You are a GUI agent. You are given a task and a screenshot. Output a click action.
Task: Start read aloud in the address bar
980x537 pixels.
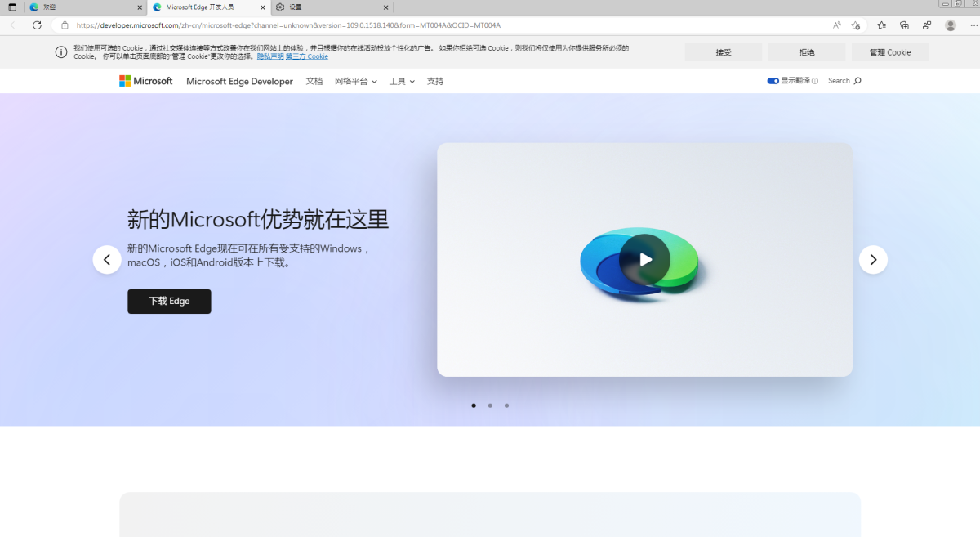(836, 25)
